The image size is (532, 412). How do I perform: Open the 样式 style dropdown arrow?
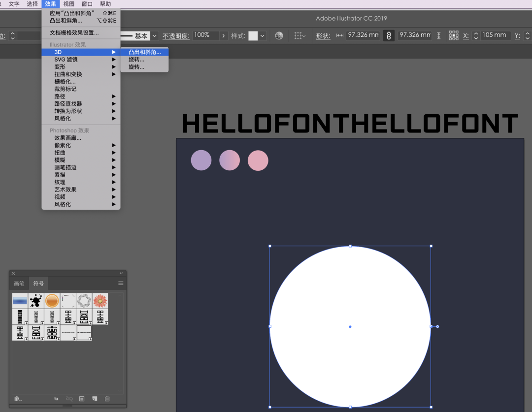pos(263,36)
